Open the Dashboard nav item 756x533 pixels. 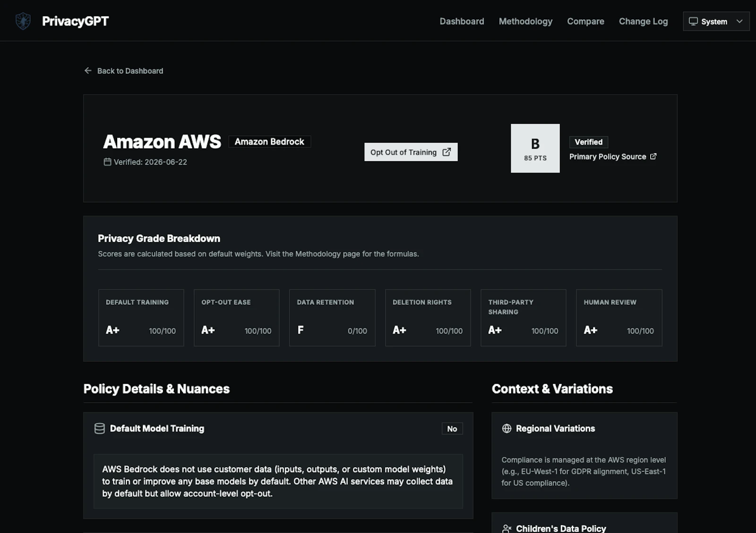pyautogui.click(x=462, y=21)
